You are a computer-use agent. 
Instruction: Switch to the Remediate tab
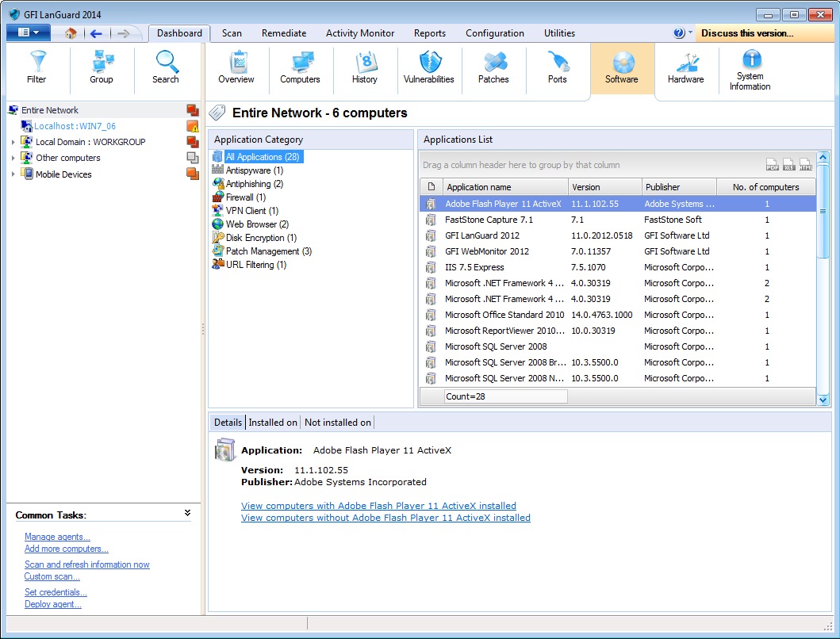(x=284, y=33)
